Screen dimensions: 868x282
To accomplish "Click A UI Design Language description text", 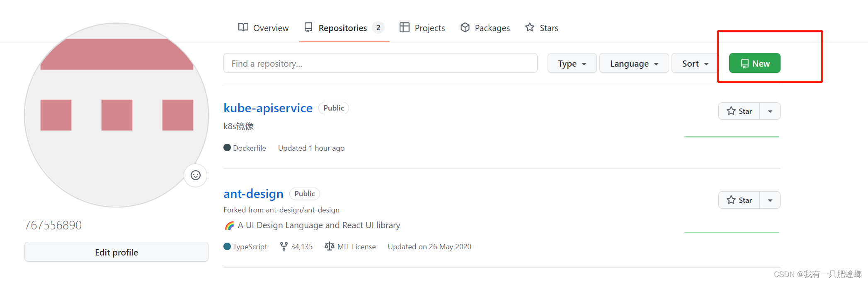I will pos(319,225).
